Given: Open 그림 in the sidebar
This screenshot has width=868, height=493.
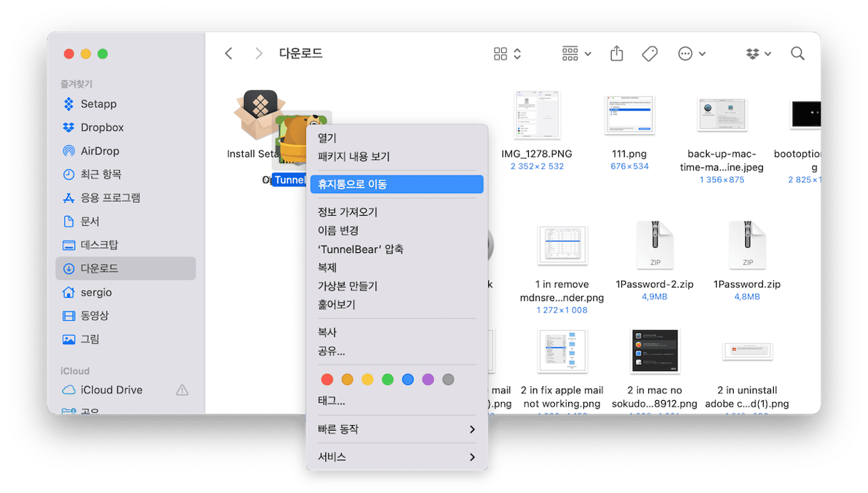Looking at the screenshot, I should point(125,339).
